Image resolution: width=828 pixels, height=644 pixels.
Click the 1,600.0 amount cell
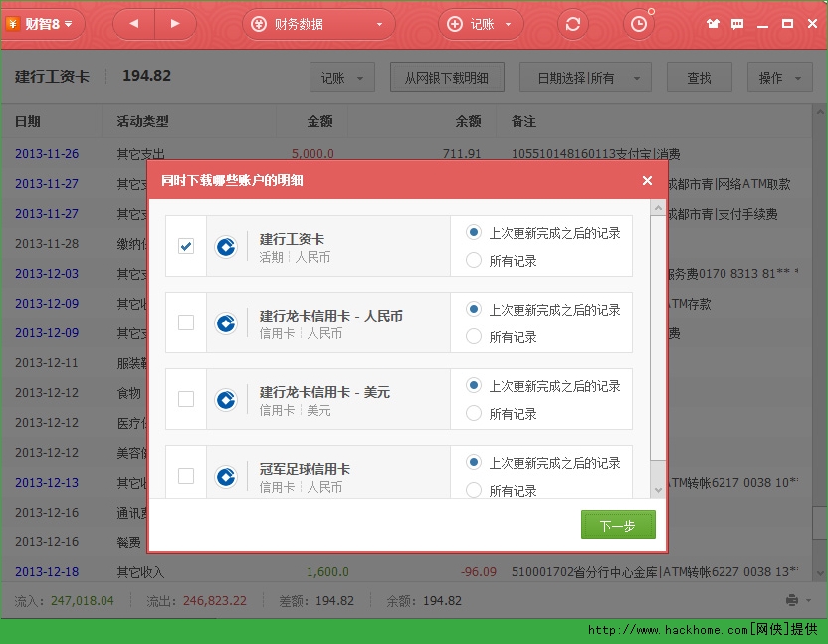click(327, 571)
